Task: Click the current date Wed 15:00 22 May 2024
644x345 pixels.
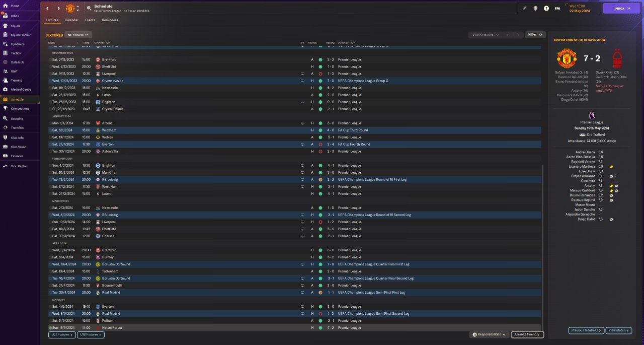Action: pyautogui.click(x=580, y=9)
